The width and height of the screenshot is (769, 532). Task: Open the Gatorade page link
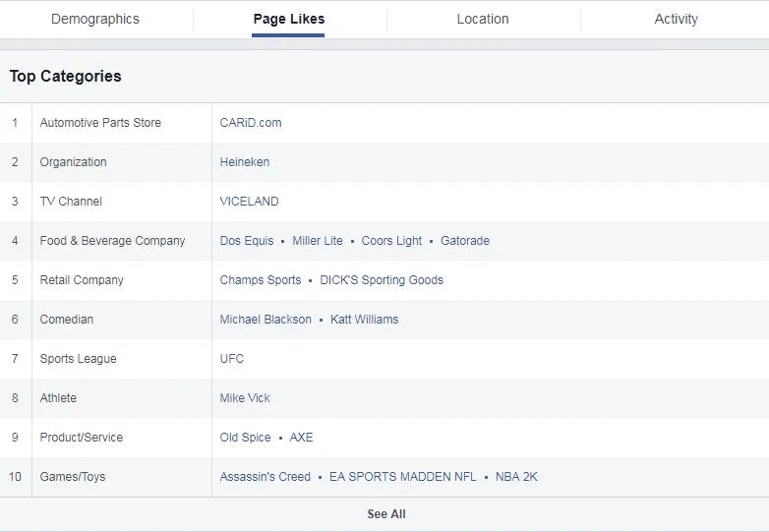(464, 241)
